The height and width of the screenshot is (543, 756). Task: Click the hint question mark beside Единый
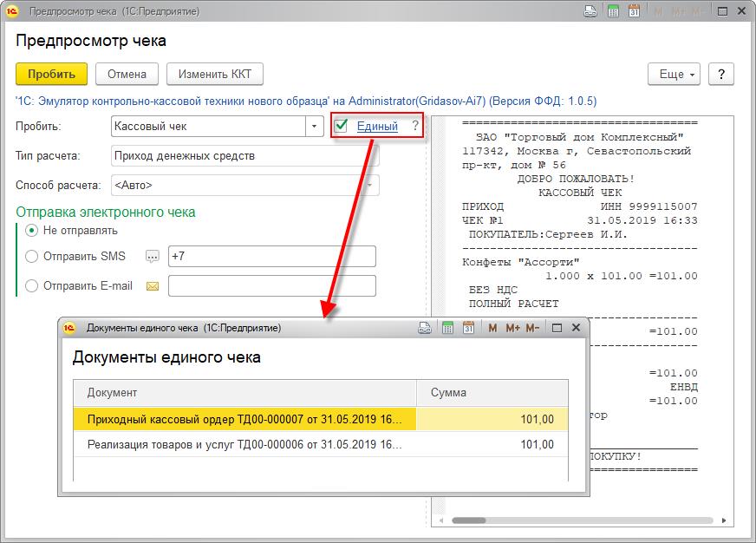(415, 126)
